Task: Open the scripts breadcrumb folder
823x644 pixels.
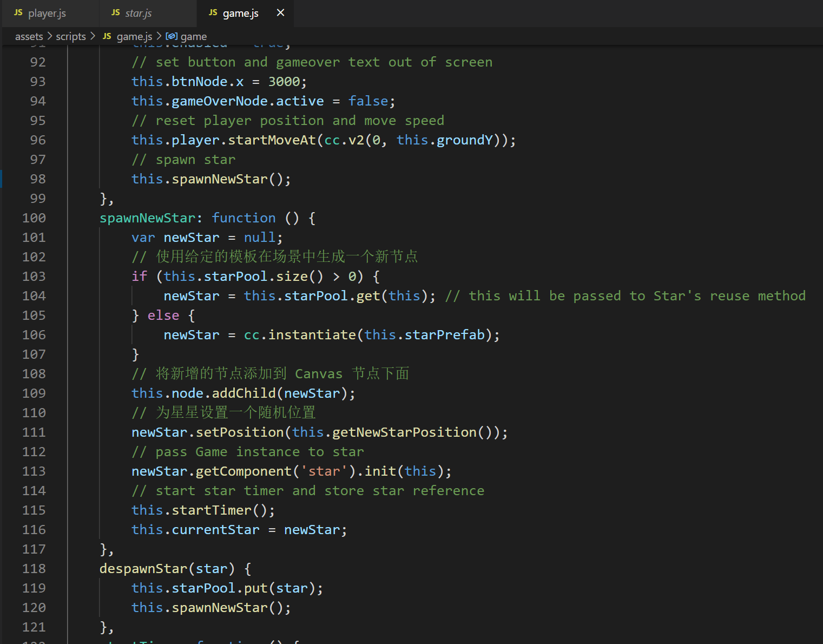Action: tap(71, 36)
